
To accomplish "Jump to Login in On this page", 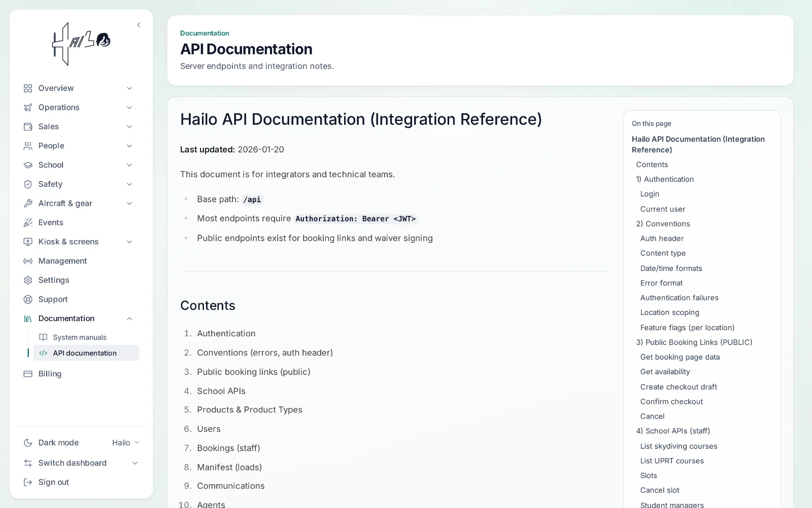I will 650,194.
